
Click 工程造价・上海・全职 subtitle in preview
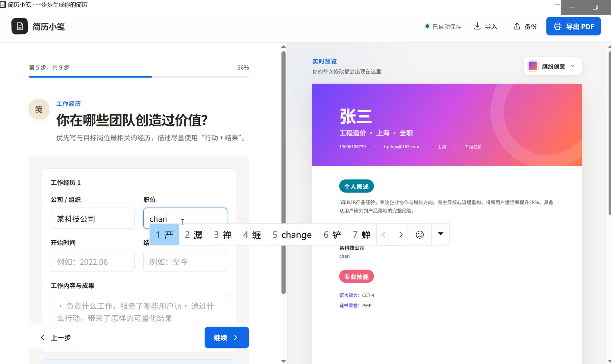tap(376, 133)
